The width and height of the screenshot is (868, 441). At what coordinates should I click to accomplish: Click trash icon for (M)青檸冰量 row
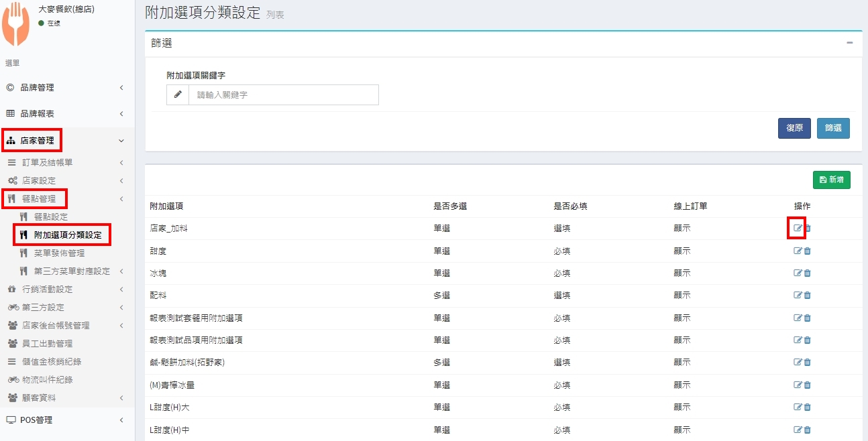coord(808,385)
